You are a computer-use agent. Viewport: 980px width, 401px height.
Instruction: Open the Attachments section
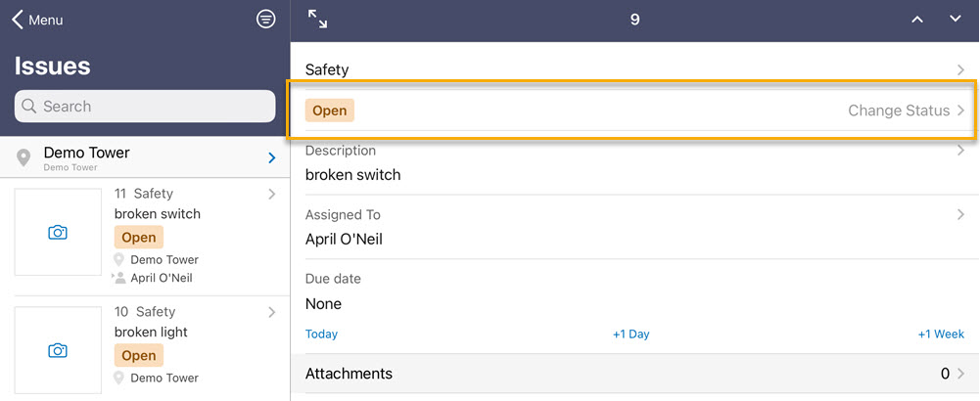click(x=635, y=374)
